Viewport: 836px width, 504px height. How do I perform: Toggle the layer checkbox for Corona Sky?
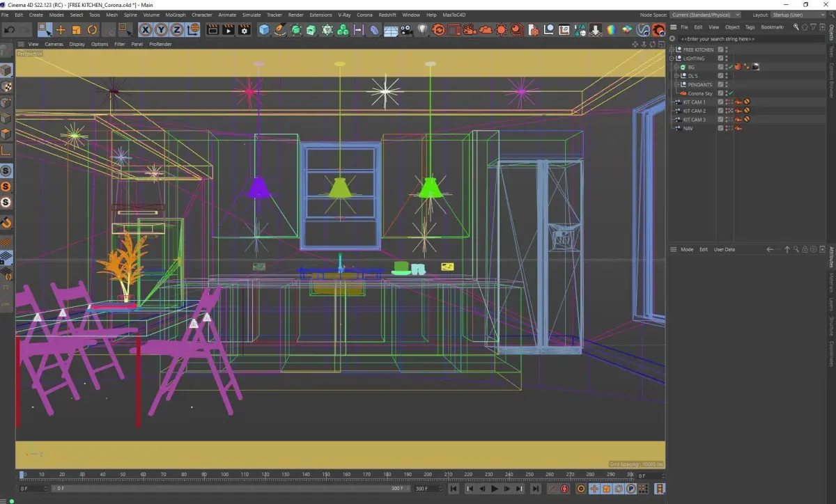pyautogui.click(x=721, y=93)
